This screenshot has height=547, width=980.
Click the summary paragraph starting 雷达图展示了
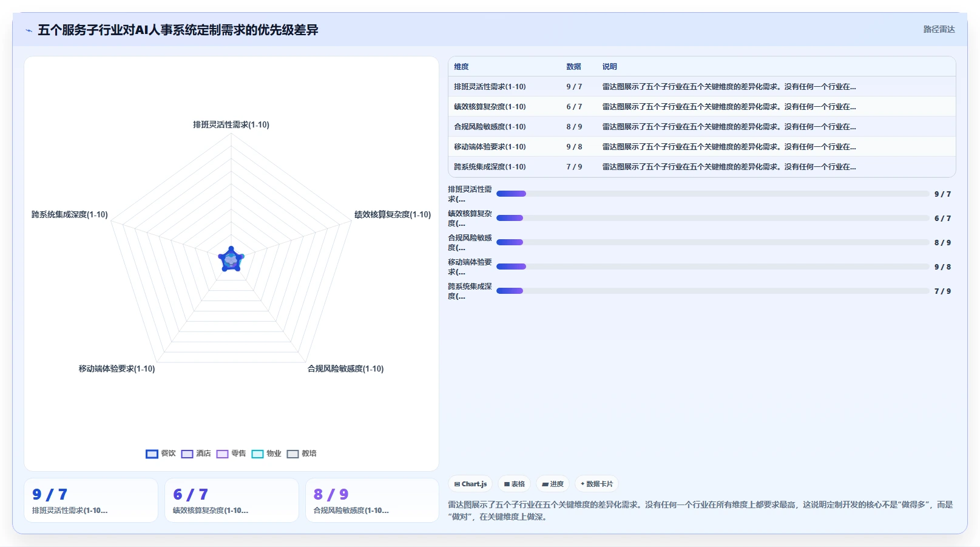tap(701, 511)
